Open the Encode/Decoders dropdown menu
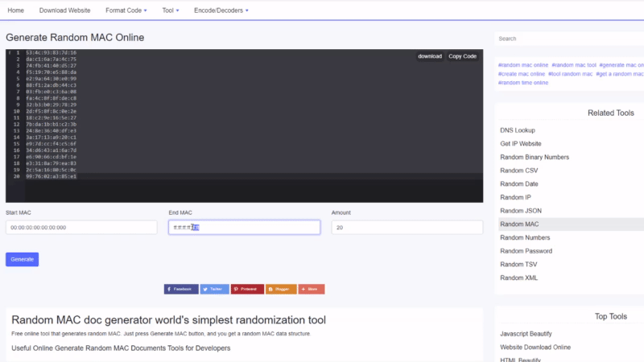Screen dimensions: 644x362 click(221, 10)
